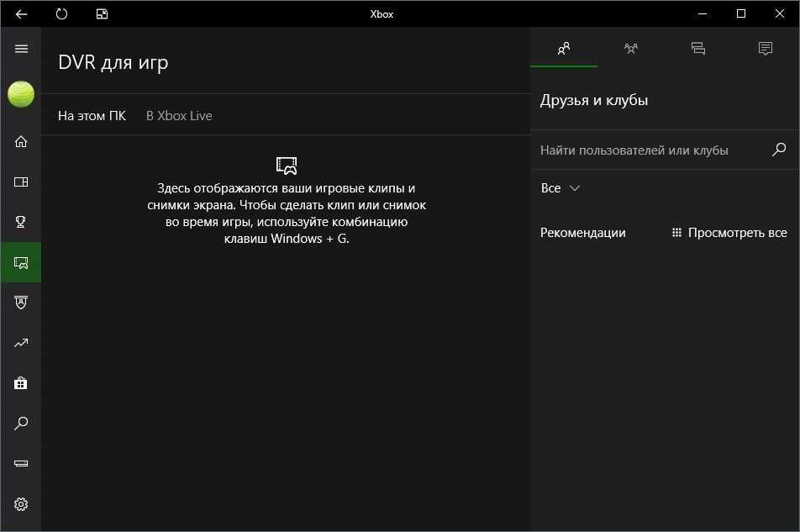The height and width of the screenshot is (532, 800).
Task: Minimize the Xbox window
Action: [x=703, y=13]
